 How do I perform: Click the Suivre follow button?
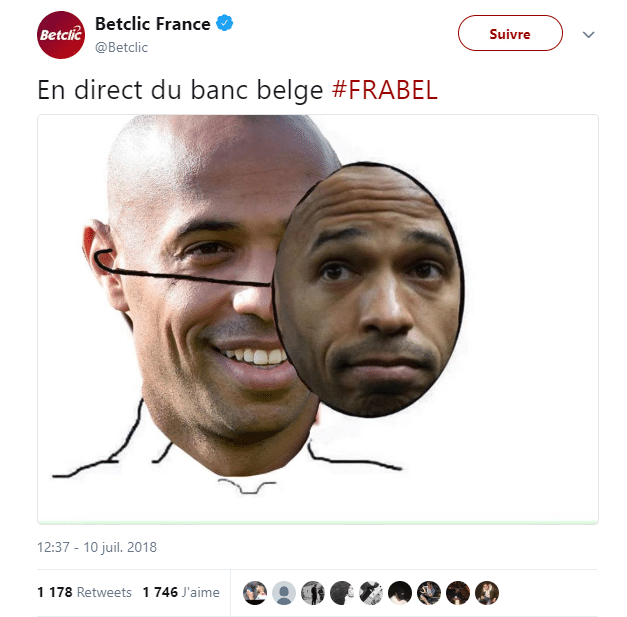pyautogui.click(x=510, y=33)
